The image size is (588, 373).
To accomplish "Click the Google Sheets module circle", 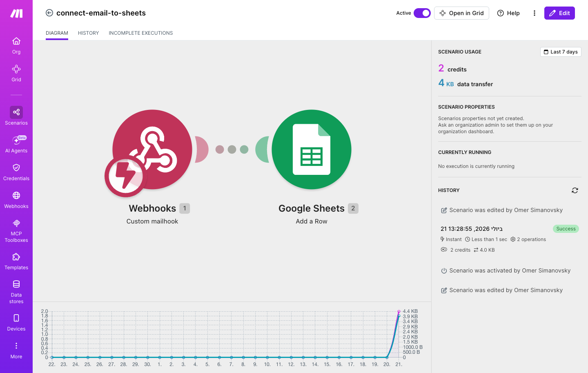I will coord(312,149).
